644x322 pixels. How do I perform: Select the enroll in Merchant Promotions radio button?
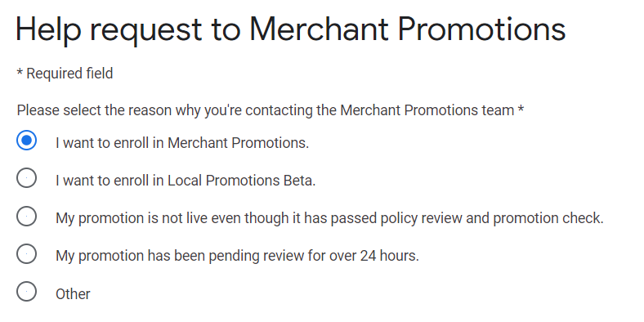coord(26,141)
